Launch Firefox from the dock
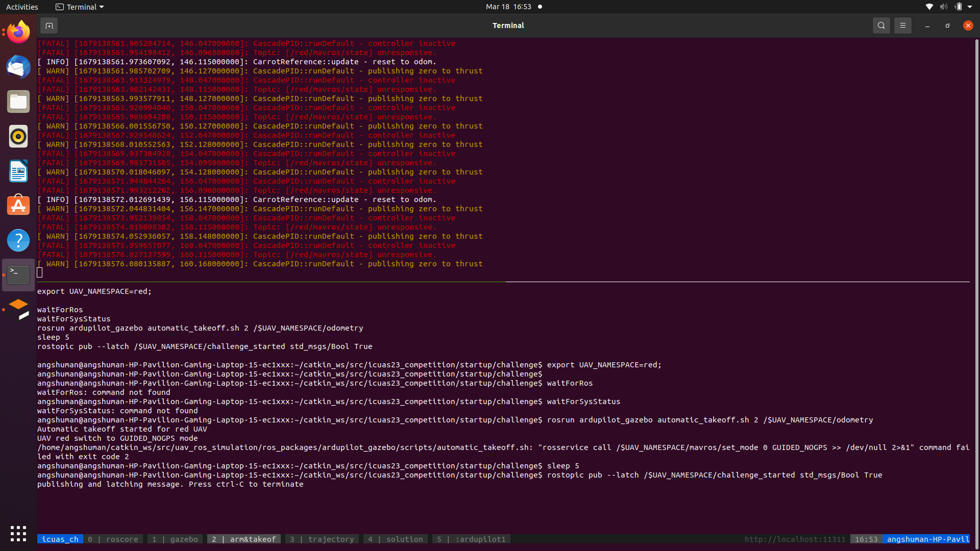The width and height of the screenshot is (980, 551). 18,31
